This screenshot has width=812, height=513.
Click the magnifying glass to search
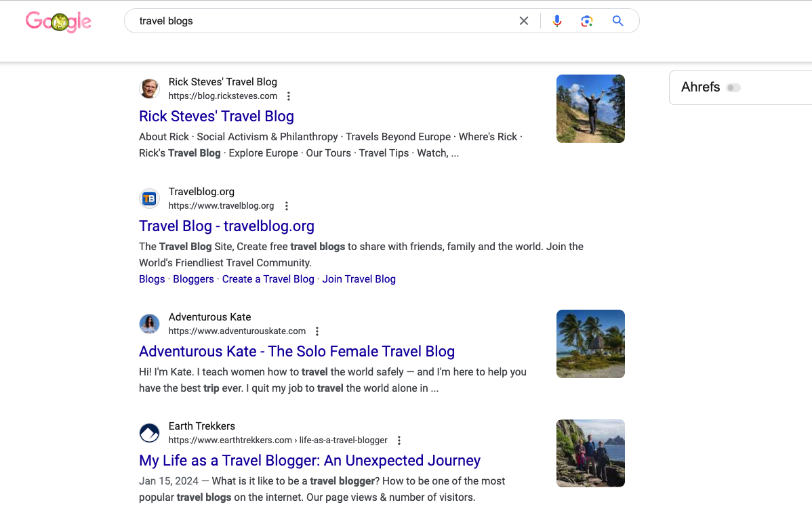[x=617, y=21]
